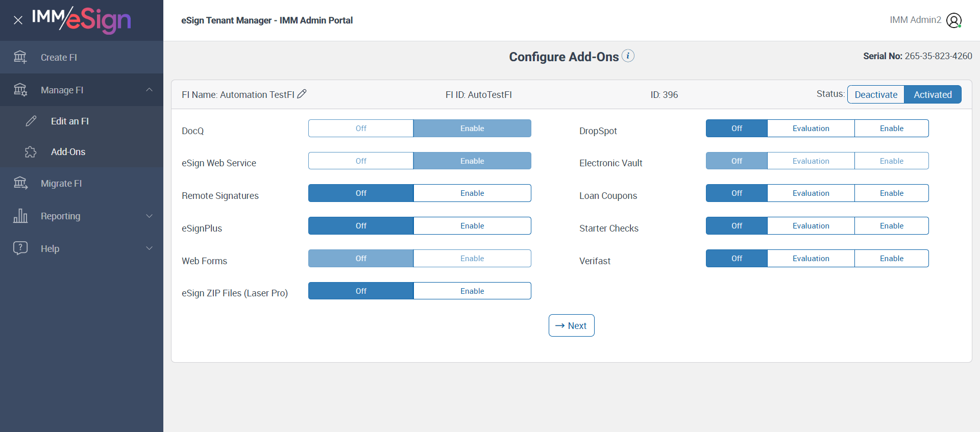Enable the Verifast add-on

(891, 259)
